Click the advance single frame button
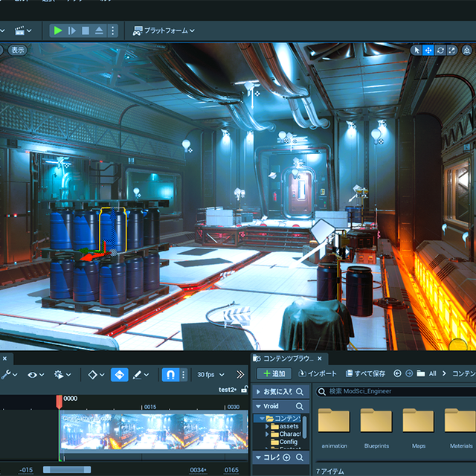This screenshot has width=476, height=476. pos(72,30)
